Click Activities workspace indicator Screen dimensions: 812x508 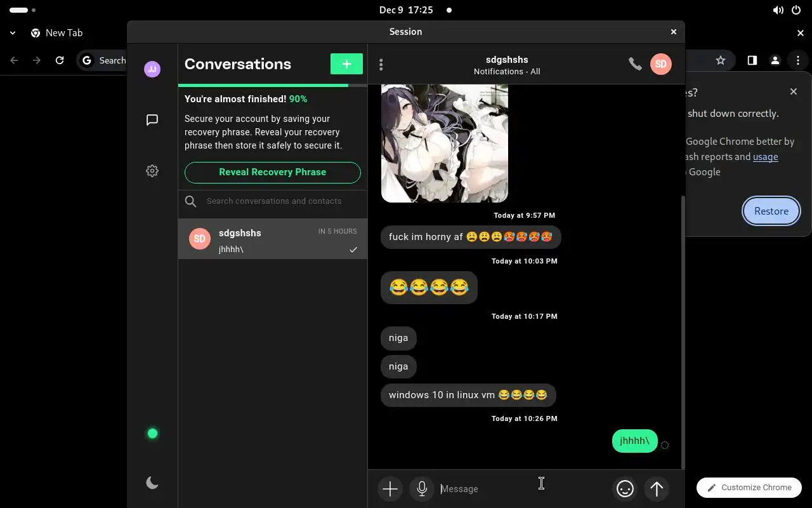pyautogui.click(x=23, y=10)
